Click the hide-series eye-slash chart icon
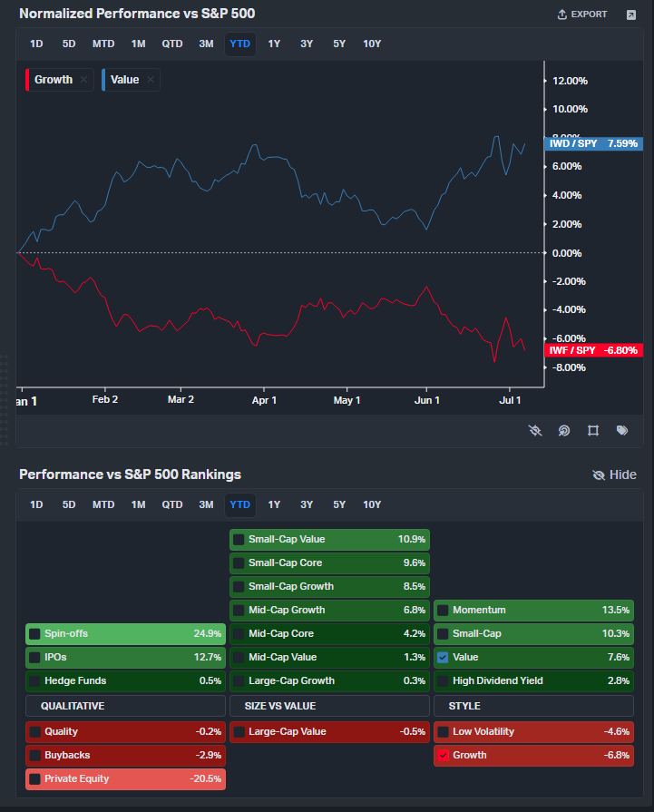This screenshot has width=654, height=812. (x=535, y=430)
